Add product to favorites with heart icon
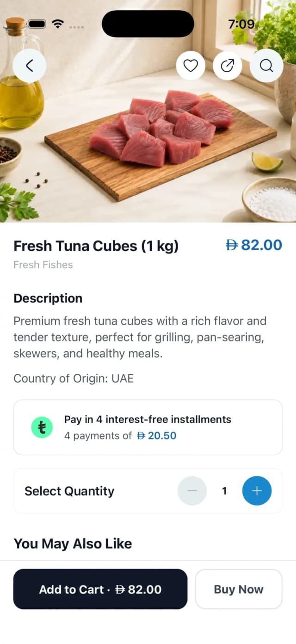 click(191, 66)
